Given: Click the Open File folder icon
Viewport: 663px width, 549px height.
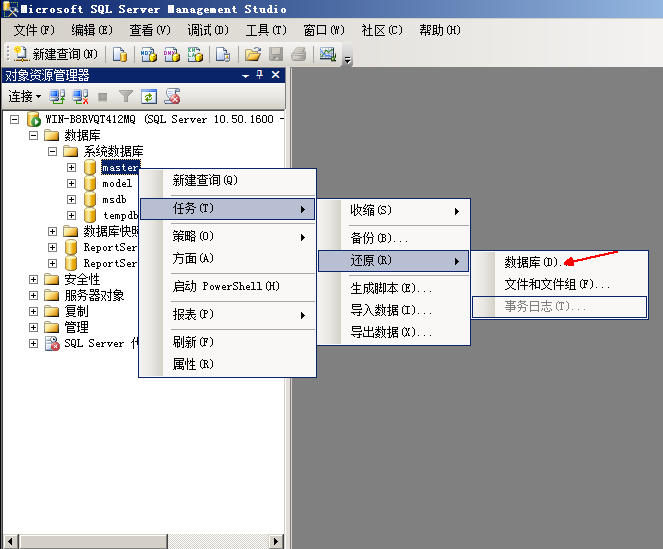Looking at the screenshot, I should click(253, 54).
